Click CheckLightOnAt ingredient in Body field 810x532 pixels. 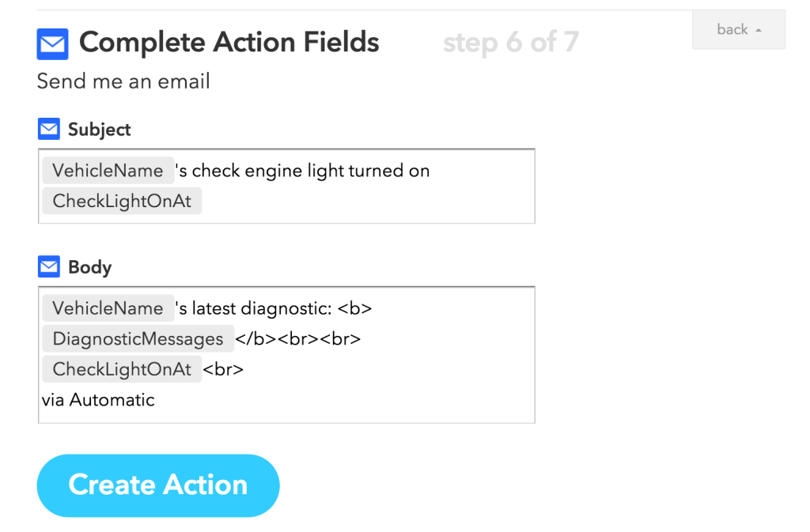pyautogui.click(x=122, y=369)
